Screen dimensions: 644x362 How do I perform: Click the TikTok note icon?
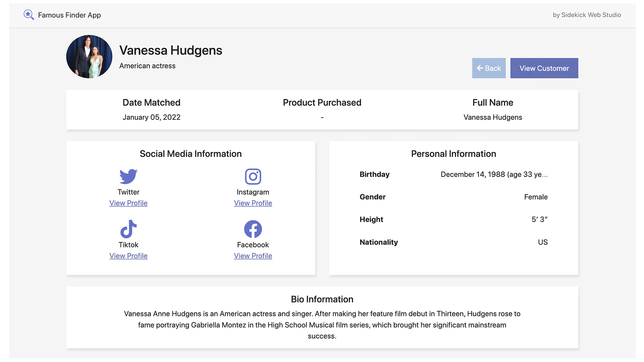[128, 229]
